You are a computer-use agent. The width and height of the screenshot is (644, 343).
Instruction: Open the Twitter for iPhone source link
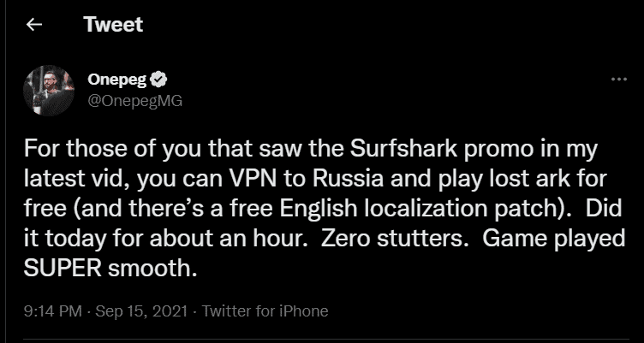(265, 310)
